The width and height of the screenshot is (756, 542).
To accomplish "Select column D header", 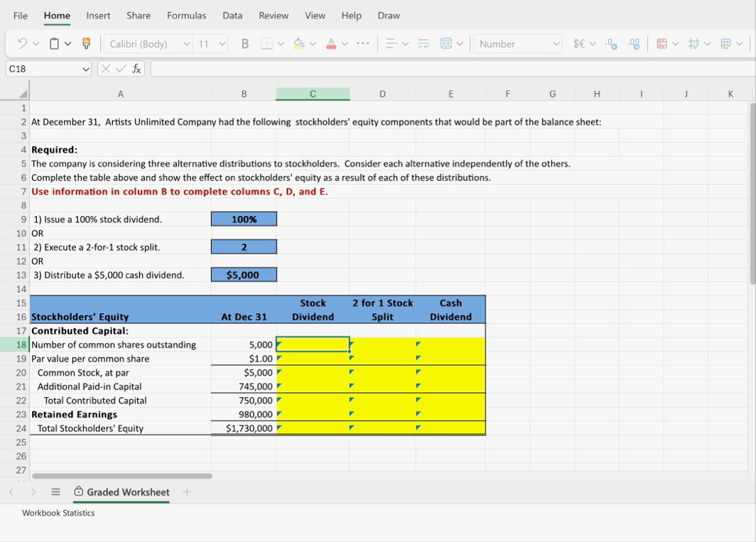I will (382, 94).
